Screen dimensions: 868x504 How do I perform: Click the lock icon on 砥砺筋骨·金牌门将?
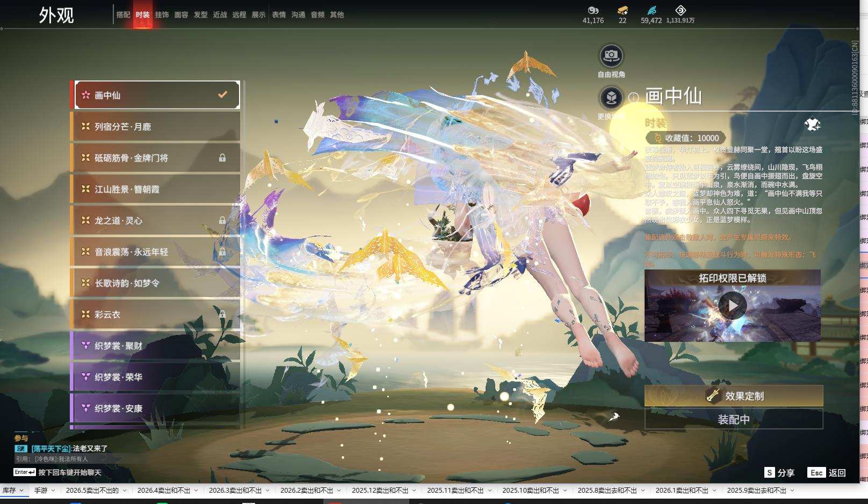pyautogui.click(x=222, y=158)
